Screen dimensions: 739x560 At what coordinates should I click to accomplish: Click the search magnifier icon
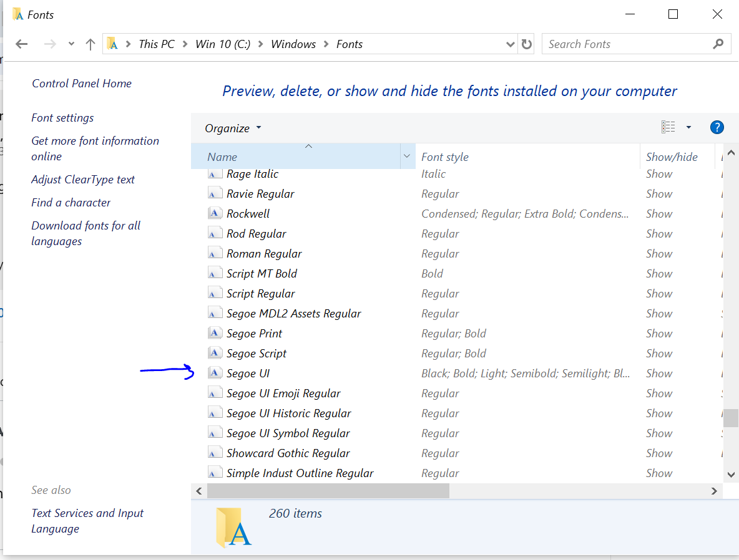coord(718,44)
